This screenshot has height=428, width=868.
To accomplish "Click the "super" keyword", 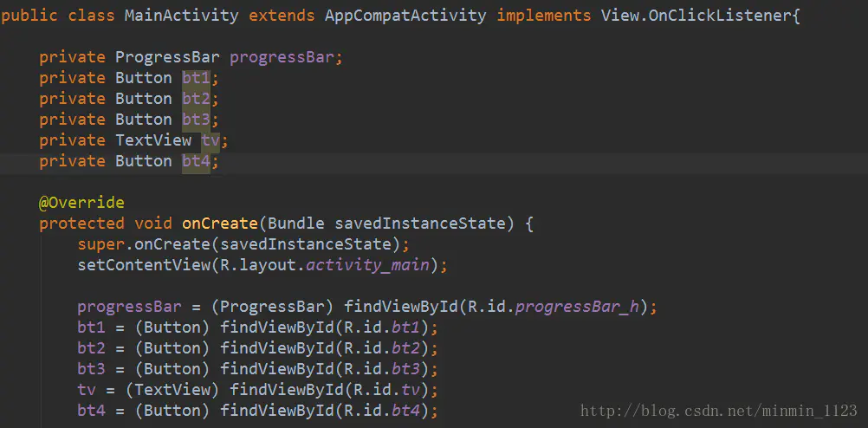I will (x=100, y=244).
